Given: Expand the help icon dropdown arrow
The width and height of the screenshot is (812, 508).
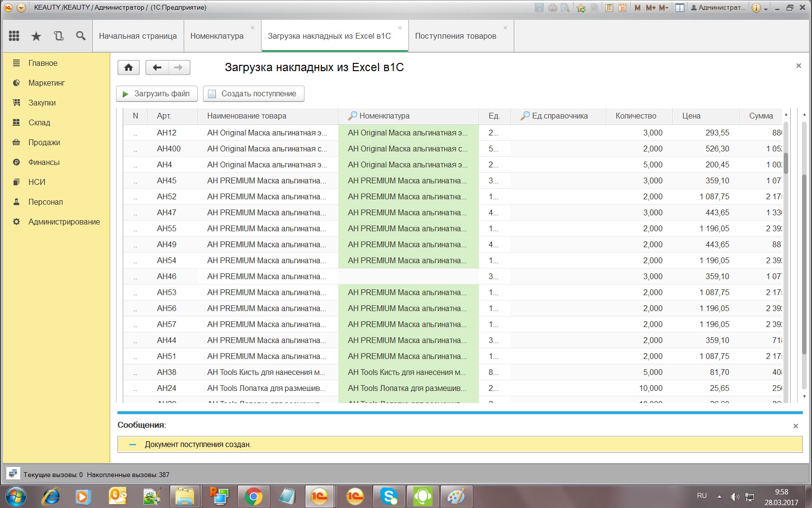Looking at the screenshot, I should coord(766,9).
